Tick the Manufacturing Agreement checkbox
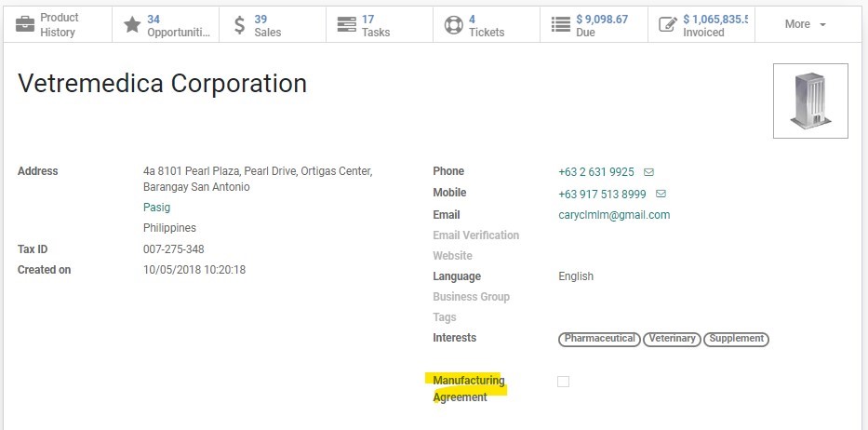 point(563,382)
